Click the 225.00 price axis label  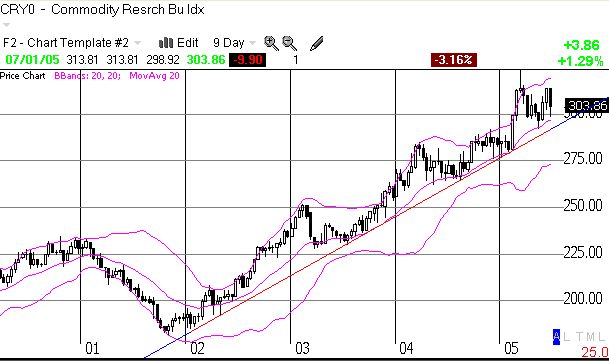(x=583, y=253)
